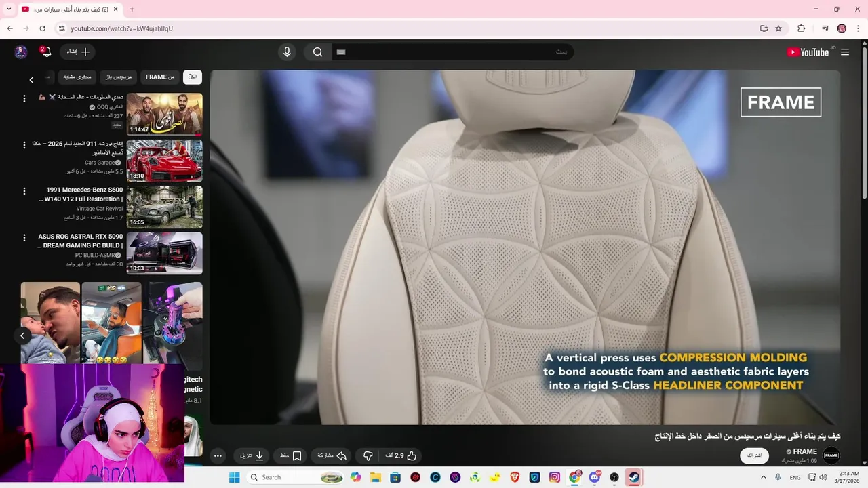
Task: Open the FRAME channel avatar
Action: (x=831, y=455)
